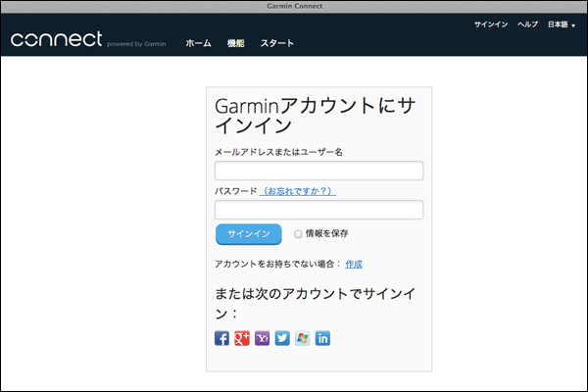Click the アカウントをお持ちでない場合 text
This screenshot has height=392, width=588.
point(278,264)
